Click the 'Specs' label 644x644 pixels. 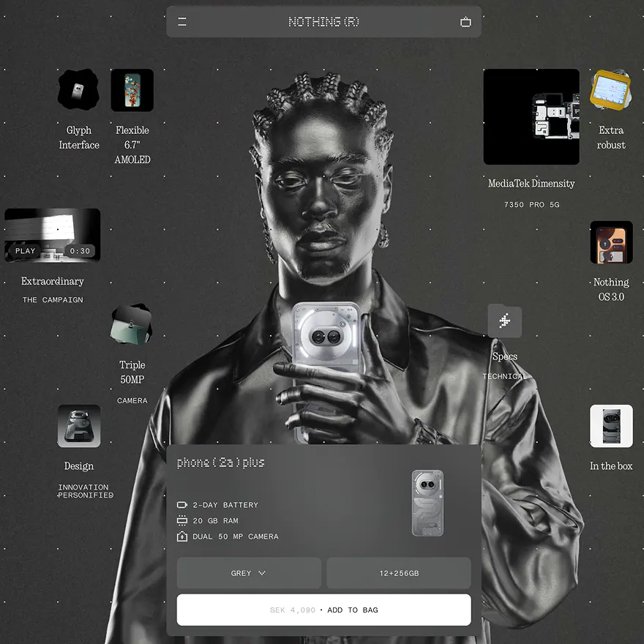(x=505, y=356)
